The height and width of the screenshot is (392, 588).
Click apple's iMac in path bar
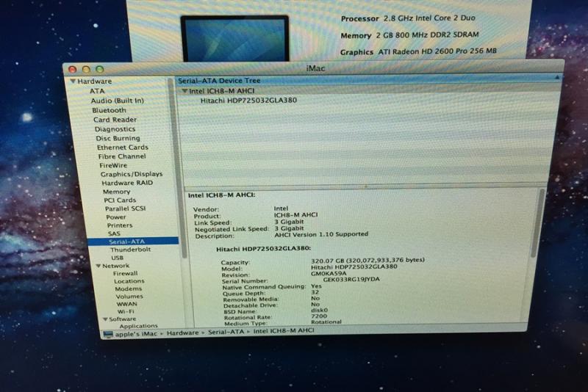[x=136, y=334]
